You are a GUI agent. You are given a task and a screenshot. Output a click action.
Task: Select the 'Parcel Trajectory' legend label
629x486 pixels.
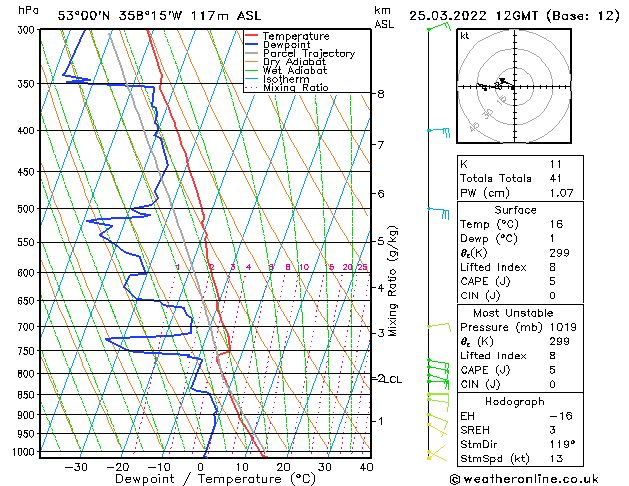309,53
